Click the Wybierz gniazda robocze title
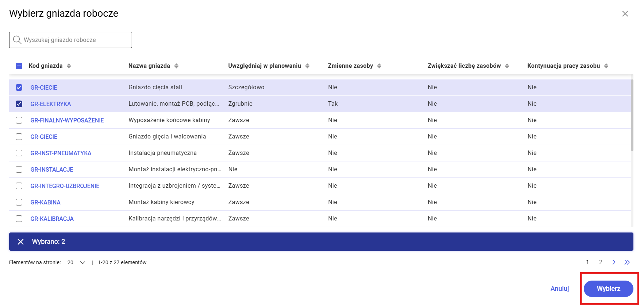 tap(64, 13)
